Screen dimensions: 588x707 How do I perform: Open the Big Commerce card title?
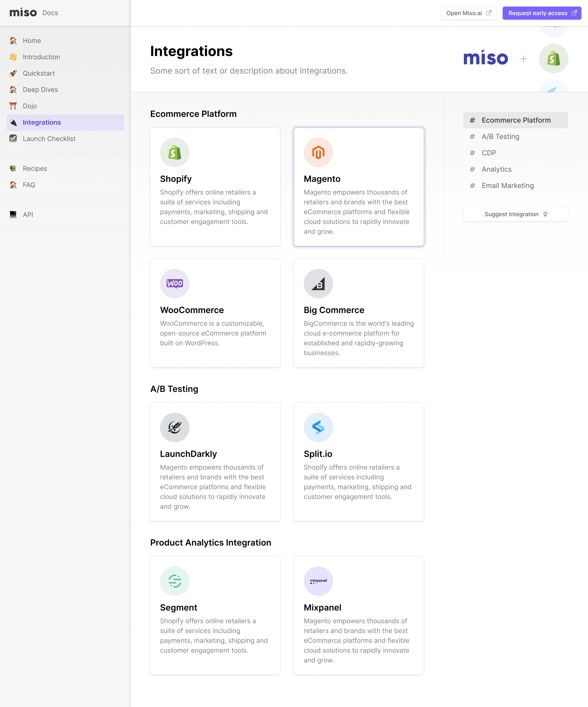(x=334, y=310)
